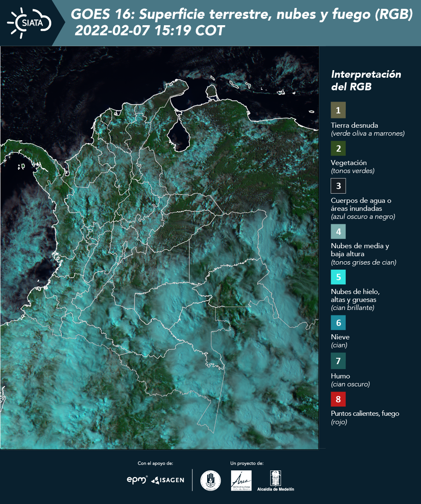Click the "(azul oscuro a negro)" description
The height and width of the screenshot is (504, 421).
[363, 217]
